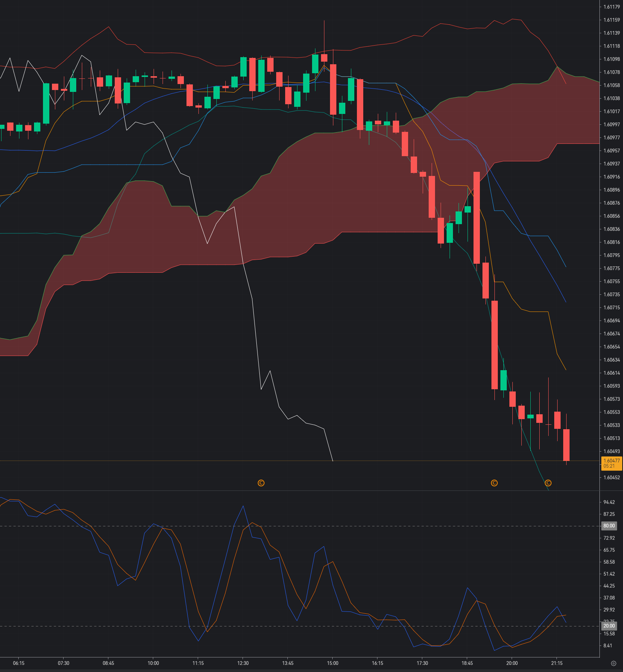Click the 1.61179 price axis label
This screenshot has height=672, width=623.
[611, 7]
